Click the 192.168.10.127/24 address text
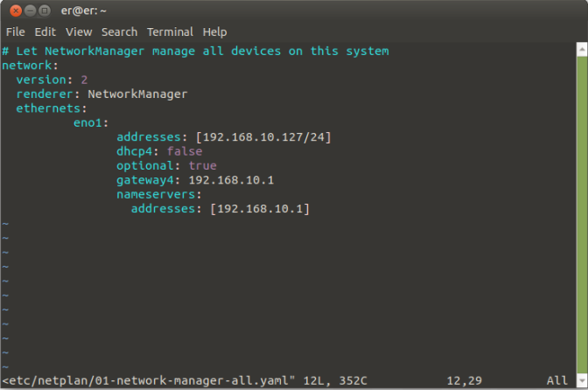 [x=263, y=136]
